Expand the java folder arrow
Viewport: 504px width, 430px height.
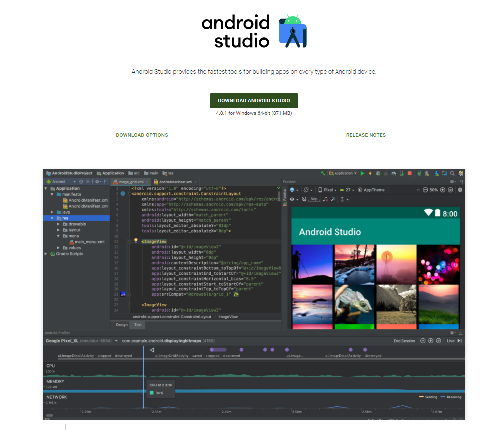coord(52,212)
